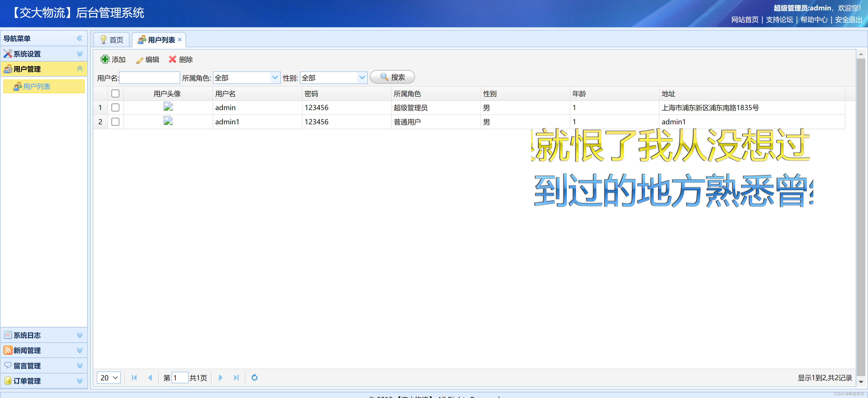Click the Order Management database icon
Screen dimensions: 868x398
(8, 381)
